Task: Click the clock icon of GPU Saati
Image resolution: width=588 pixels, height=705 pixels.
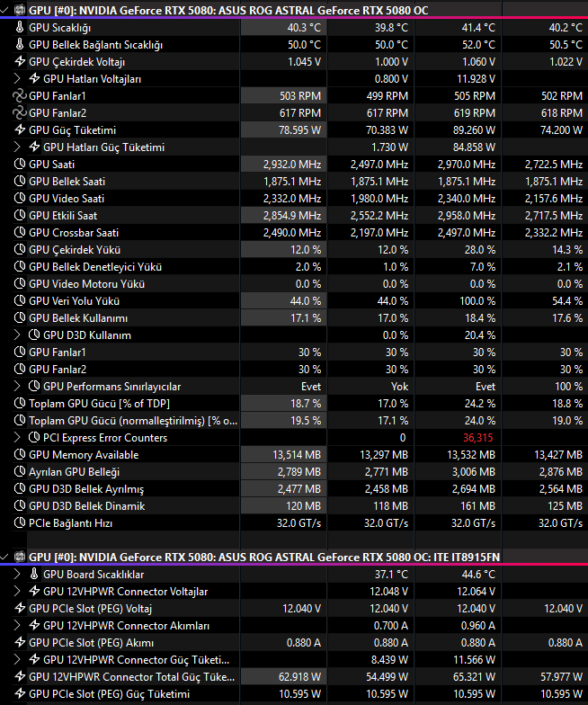Action: tap(20, 164)
